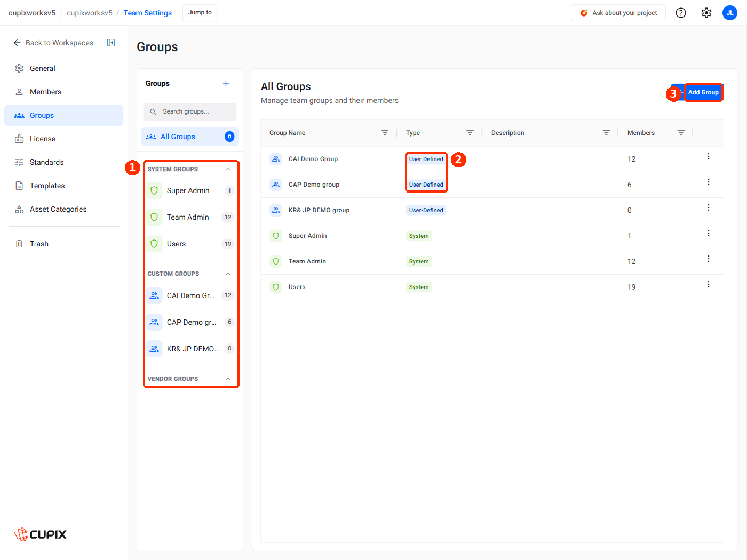
Task: Open the Standards page
Action: tap(63, 162)
